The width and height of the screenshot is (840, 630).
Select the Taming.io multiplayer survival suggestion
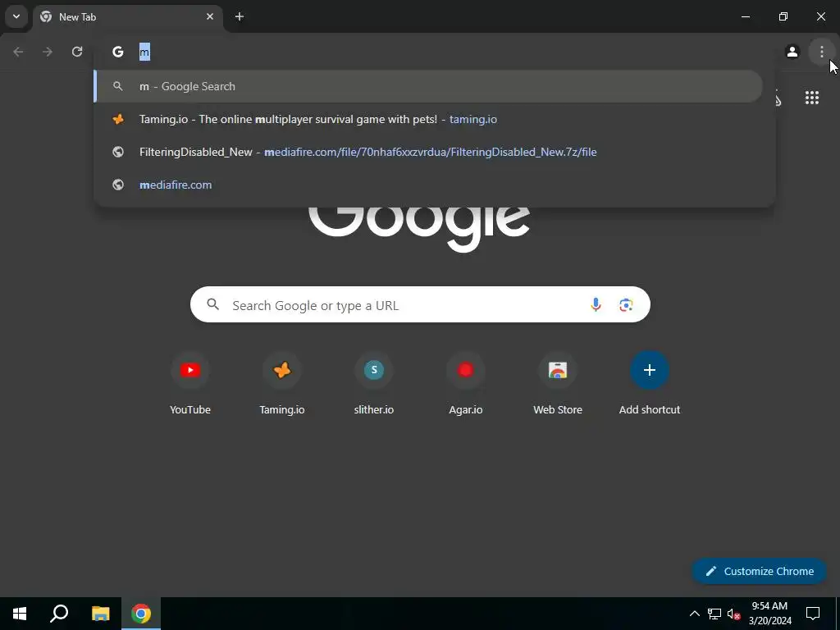[428, 119]
